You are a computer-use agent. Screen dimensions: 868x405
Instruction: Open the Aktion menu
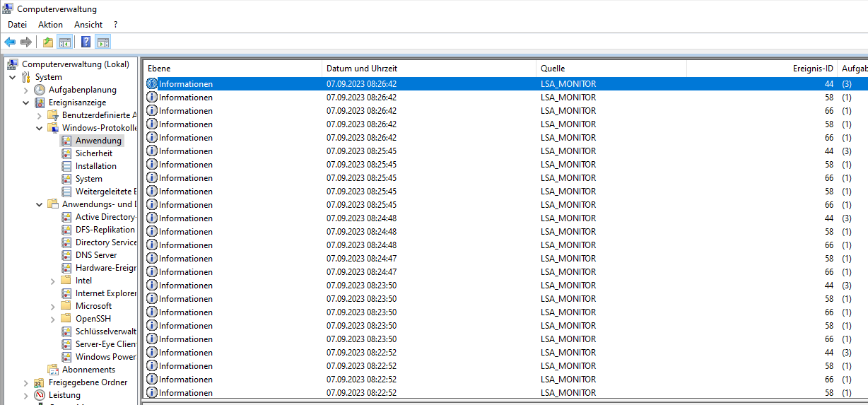tap(50, 25)
